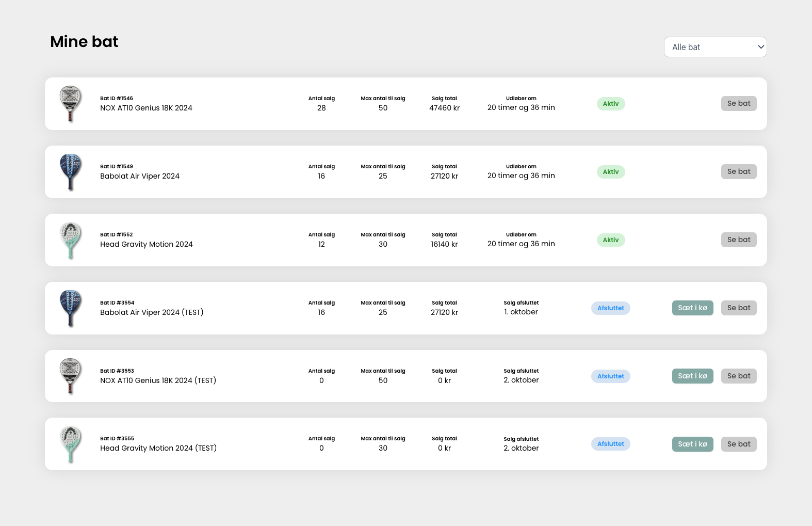Image resolution: width=812 pixels, height=526 pixels.
Task: Select Head Gravity Motion 2024 (TEST) title
Action: point(158,448)
